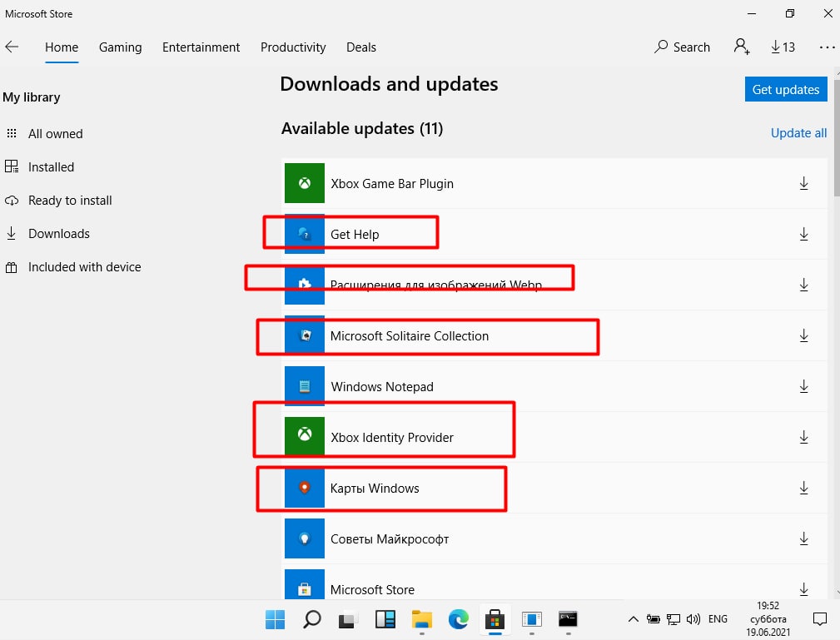Open Installed in My library
The image size is (840, 640).
tap(40, 167)
